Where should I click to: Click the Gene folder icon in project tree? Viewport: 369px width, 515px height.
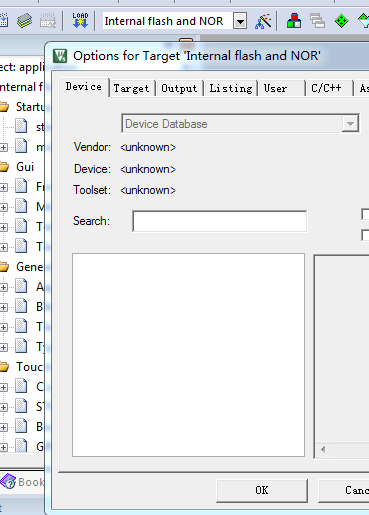point(4,267)
